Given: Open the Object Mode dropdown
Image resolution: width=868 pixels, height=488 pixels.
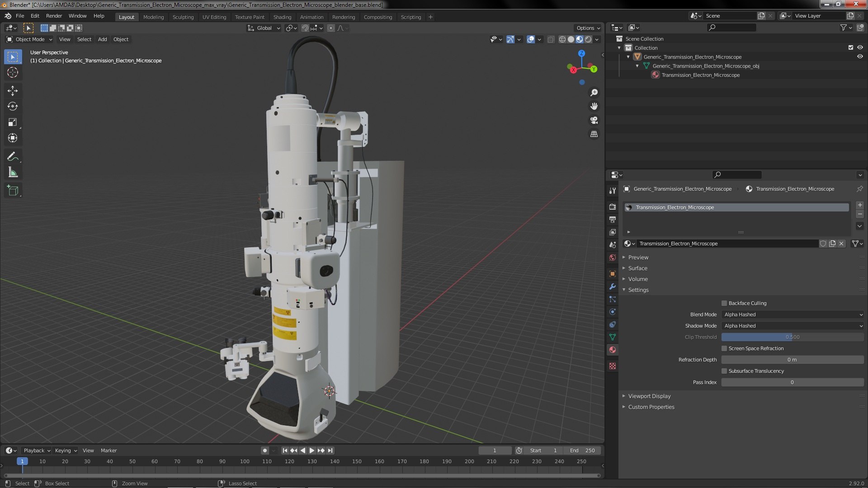Looking at the screenshot, I should click(29, 39).
